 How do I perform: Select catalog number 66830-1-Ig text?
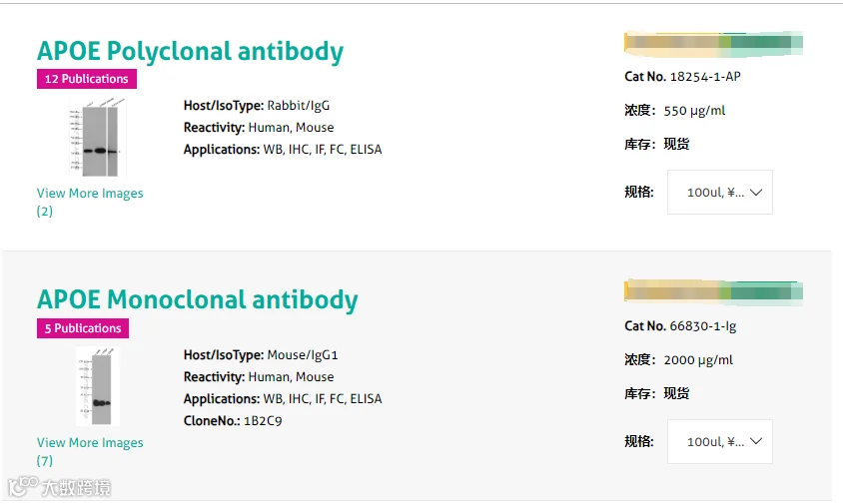(x=702, y=326)
